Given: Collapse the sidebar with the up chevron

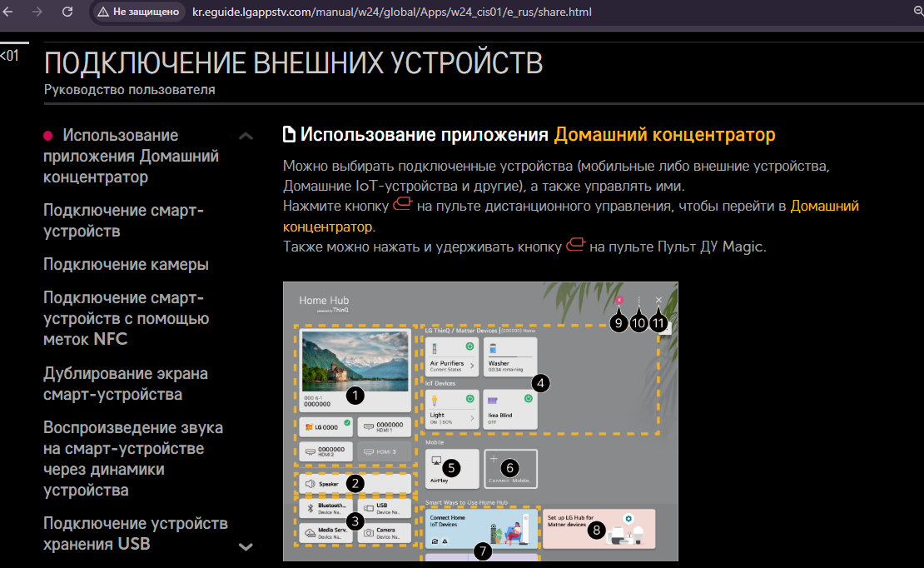Looking at the screenshot, I should tap(246, 136).
